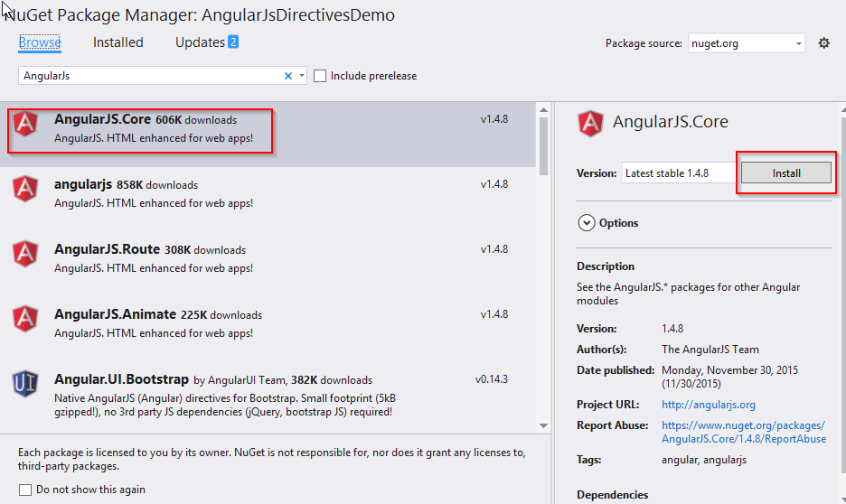The image size is (846, 504).
Task: Click the Updates count badge
Action: [x=233, y=42]
